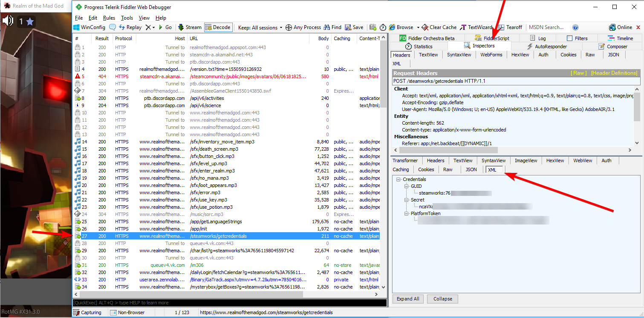This screenshot has height=318, width=644.
Task: Open the Rules menu
Action: (109, 18)
